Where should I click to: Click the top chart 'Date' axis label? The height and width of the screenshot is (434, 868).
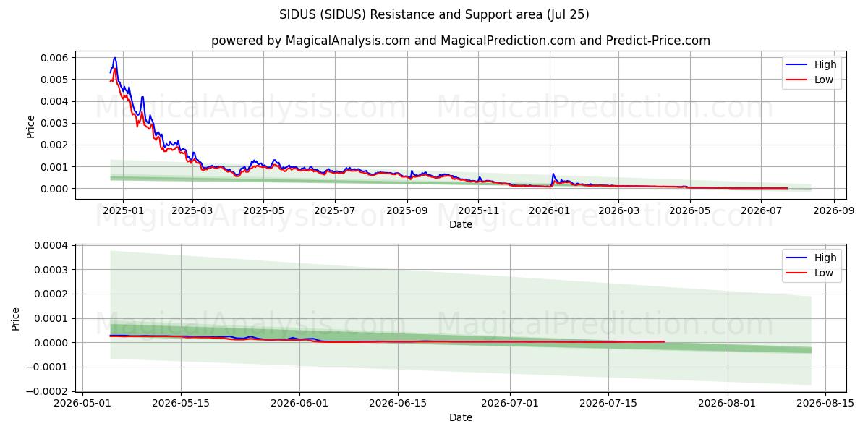(x=461, y=224)
